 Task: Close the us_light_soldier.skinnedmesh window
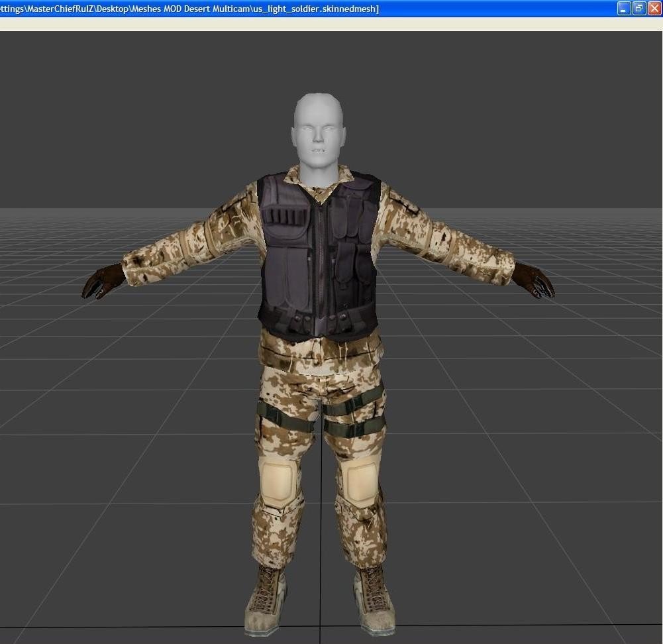653,9
